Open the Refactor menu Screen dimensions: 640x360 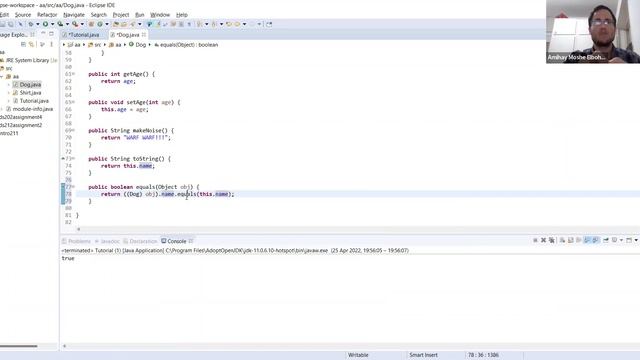[47, 15]
